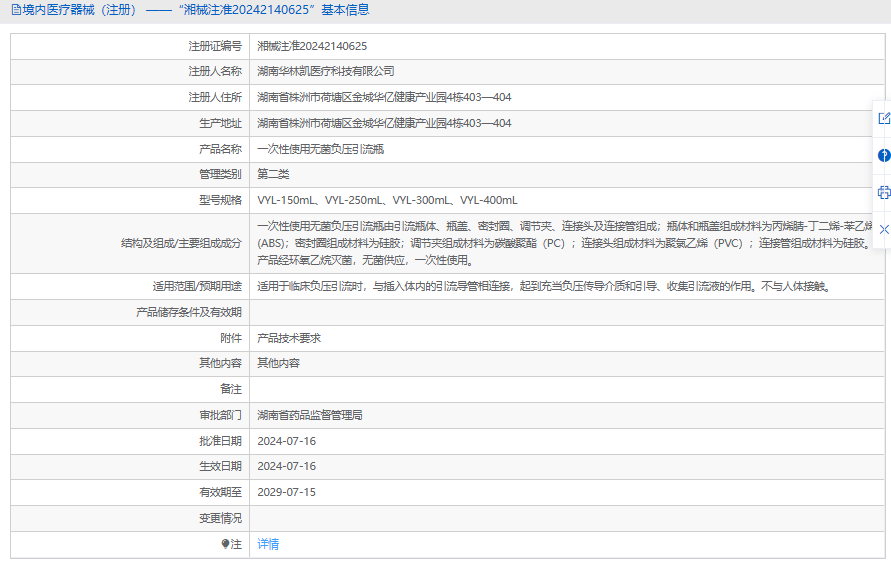Click the 有效期至 row label
The image size is (891, 566).
click(x=220, y=492)
